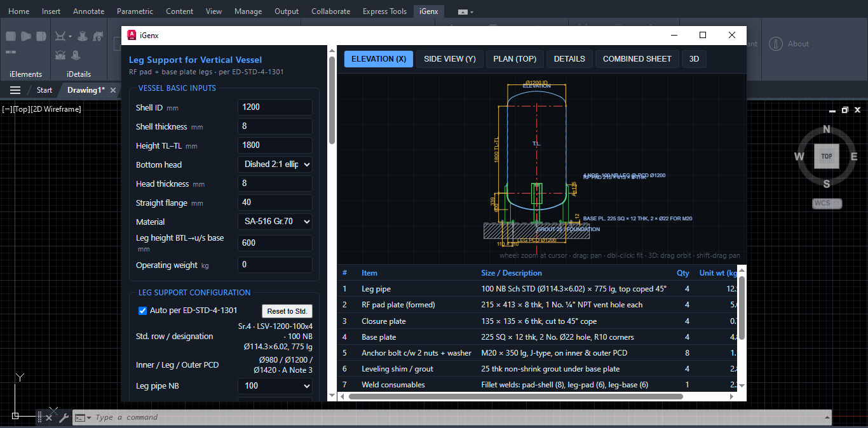Open the Express Tools ribbon tab
Screen dimensions: 868x428
[x=384, y=11]
